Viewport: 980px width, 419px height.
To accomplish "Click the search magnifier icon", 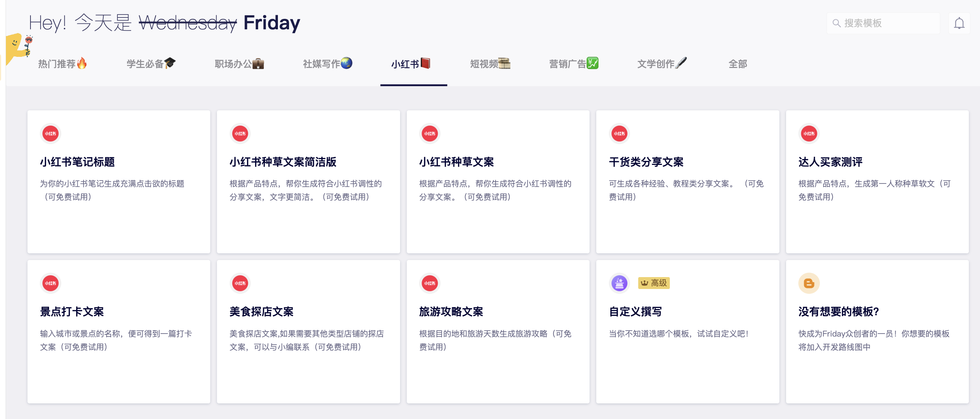I will click(x=836, y=23).
